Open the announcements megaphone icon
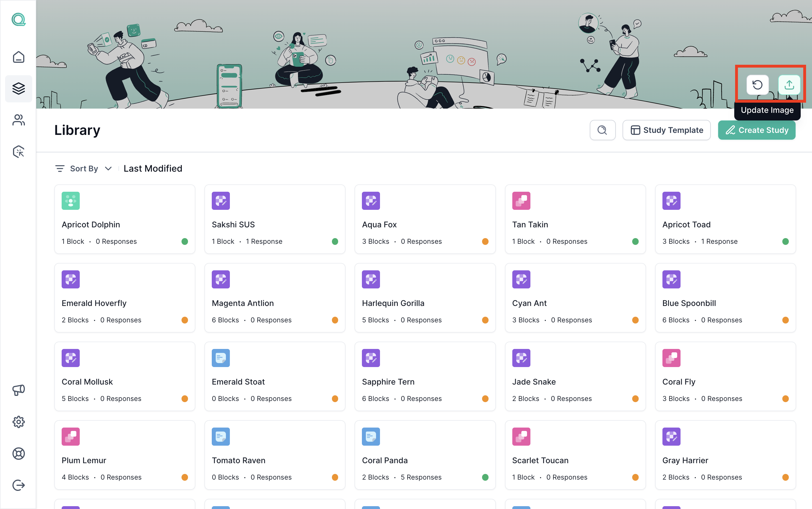The image size is (812, 509). [18, 390]
